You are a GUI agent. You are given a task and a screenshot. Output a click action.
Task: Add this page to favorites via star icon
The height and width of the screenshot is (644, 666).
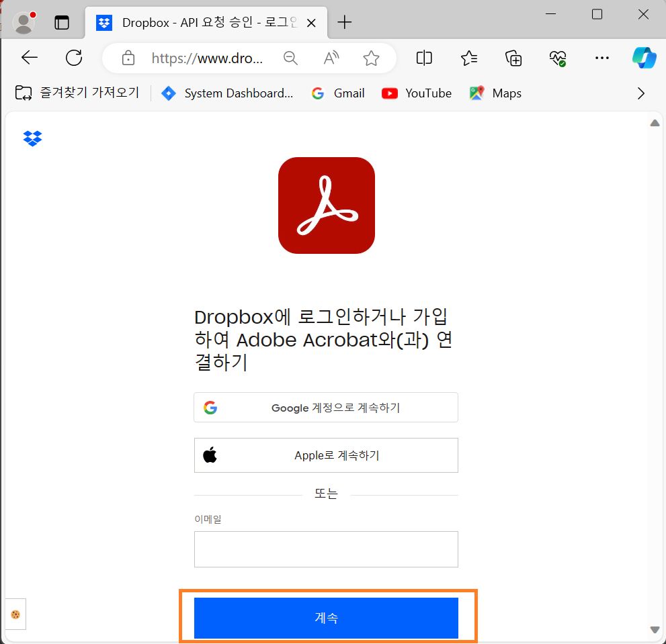pyautogui.click(x=372, y=58)
